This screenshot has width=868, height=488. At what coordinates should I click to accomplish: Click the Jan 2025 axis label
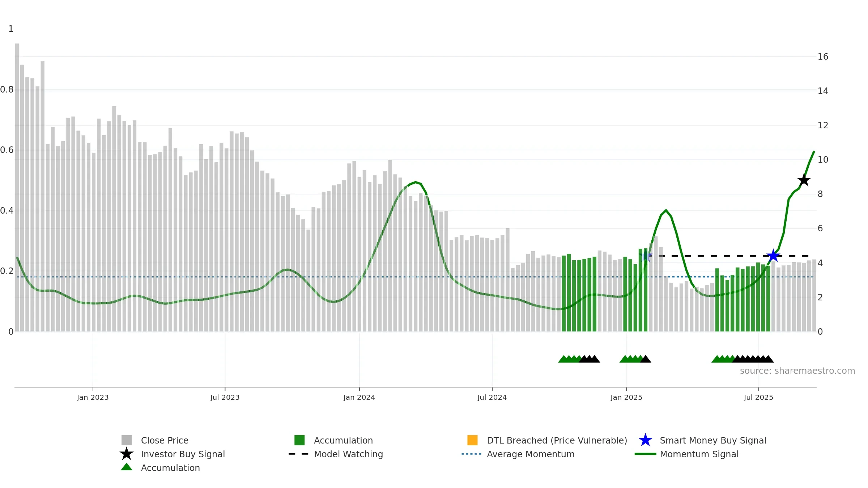click(626, 397)
